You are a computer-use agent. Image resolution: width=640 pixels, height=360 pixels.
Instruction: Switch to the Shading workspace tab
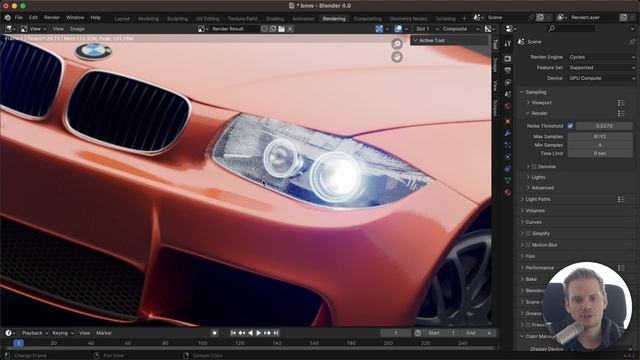[x=275, y=19]
